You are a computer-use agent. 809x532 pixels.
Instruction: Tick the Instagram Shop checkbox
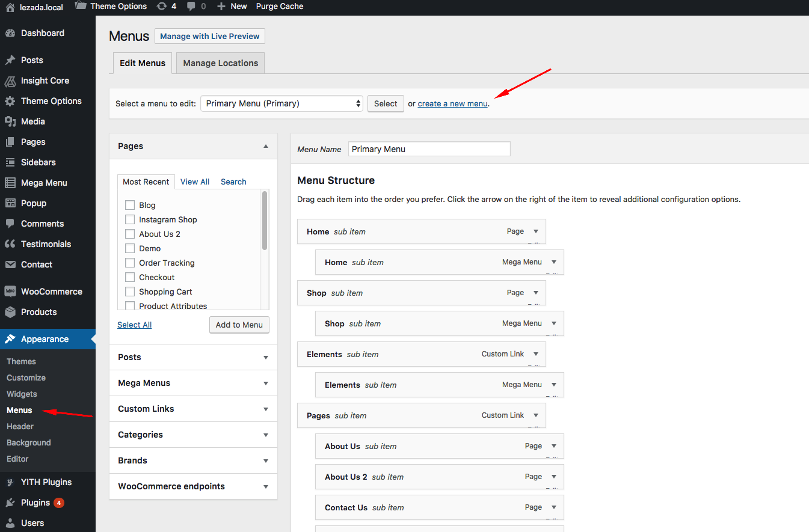[x=130, y=219]
